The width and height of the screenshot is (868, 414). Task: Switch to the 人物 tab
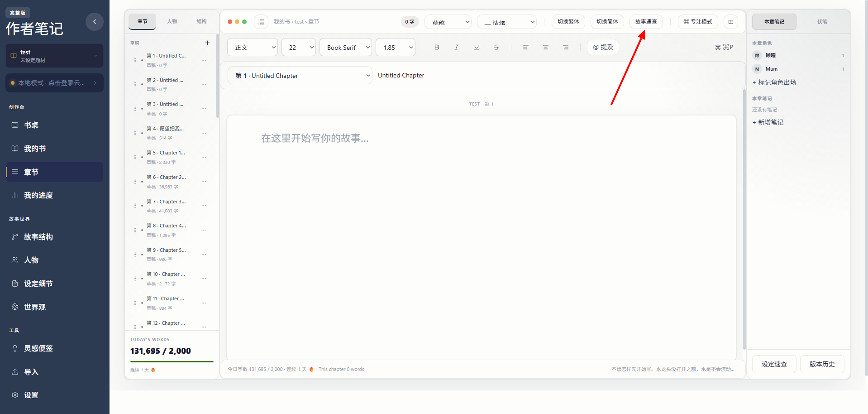172,21
